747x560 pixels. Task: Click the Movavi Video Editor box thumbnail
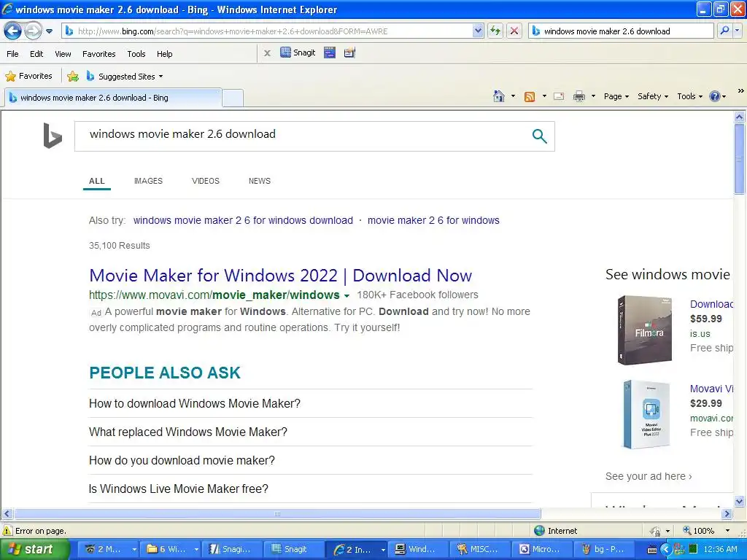click(647, 414)
